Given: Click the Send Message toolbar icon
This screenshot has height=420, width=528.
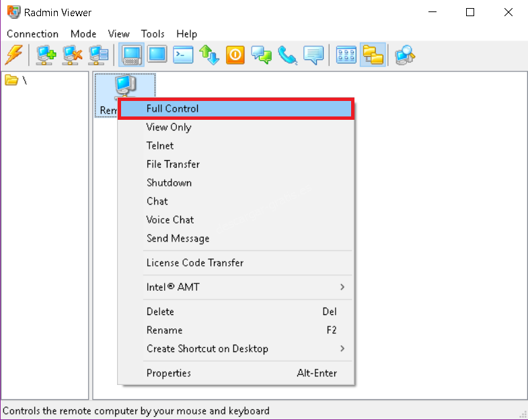Looking at the screenshot, I should pos(313,55).
